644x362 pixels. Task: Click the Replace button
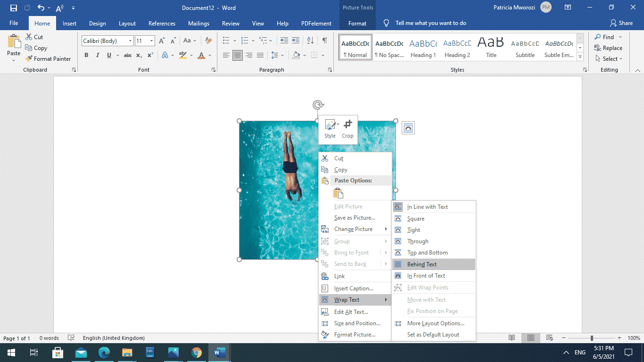click(612, 48)
